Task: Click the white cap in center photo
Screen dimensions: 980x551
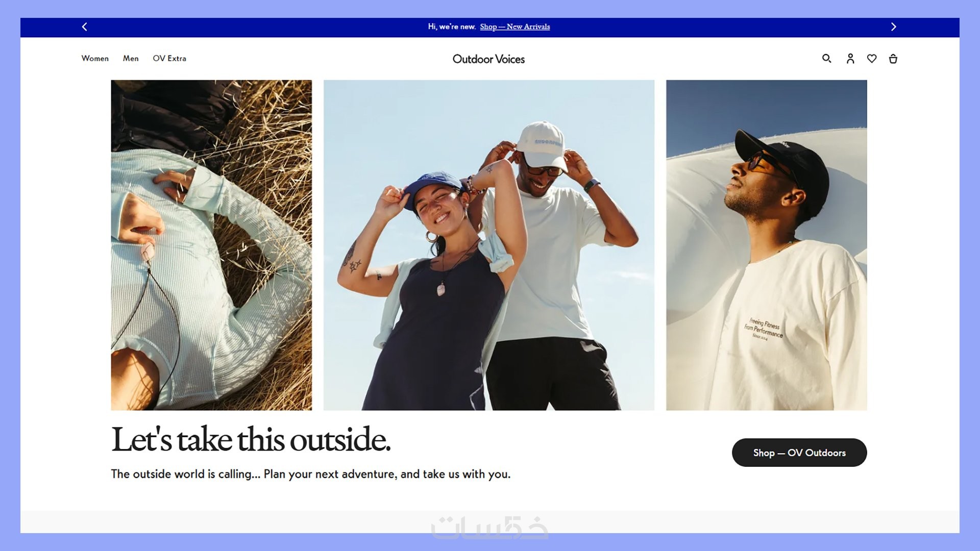Action: coord(543,144)
